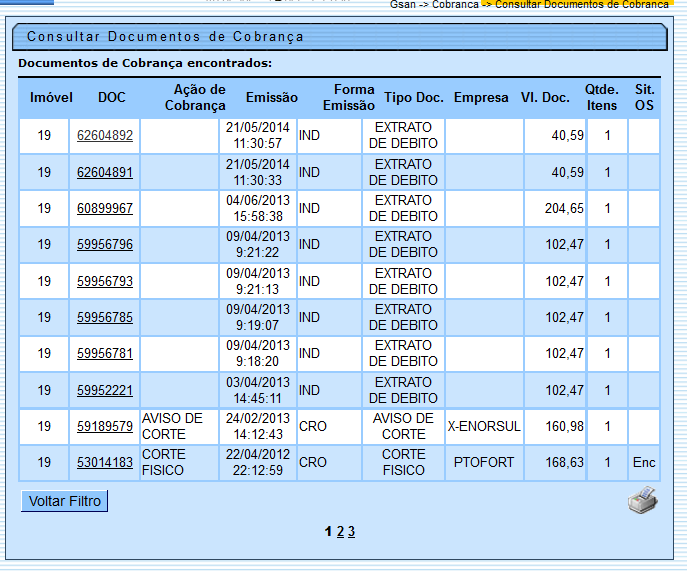Open document link 59956785

[x=105, y=317]
